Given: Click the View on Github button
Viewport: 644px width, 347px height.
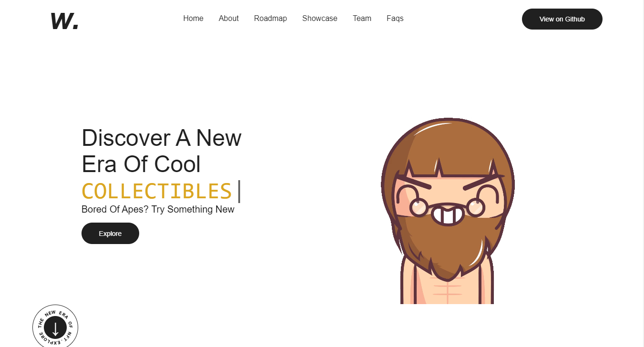Looking at the screenshot, I should pos(562,19).
